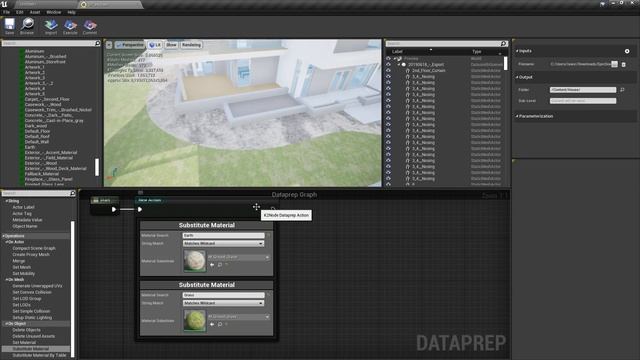Click the Rendering viewport button
Image resolution: width=640 pixels, height=360 pixels.
191,45
